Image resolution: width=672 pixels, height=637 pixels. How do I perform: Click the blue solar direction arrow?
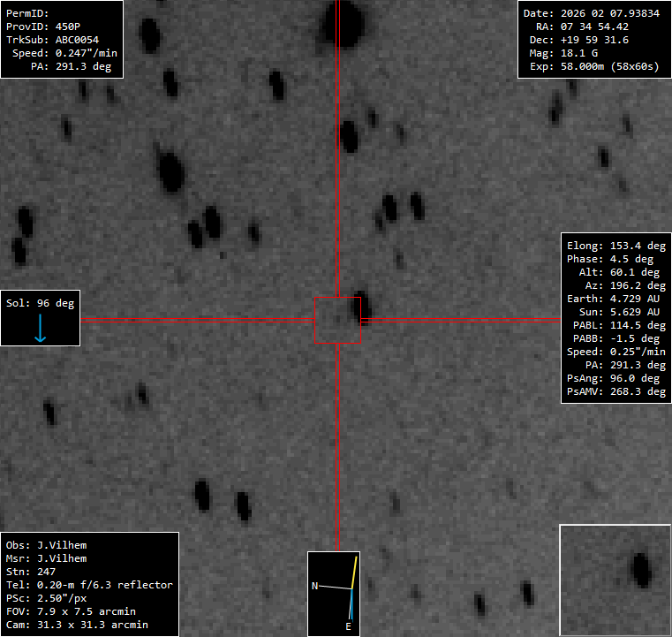tap(41, 328)
